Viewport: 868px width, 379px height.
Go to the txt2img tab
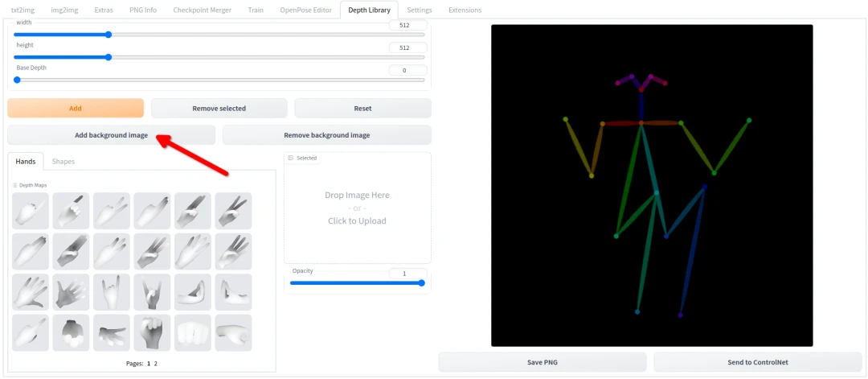coord(23,10)
